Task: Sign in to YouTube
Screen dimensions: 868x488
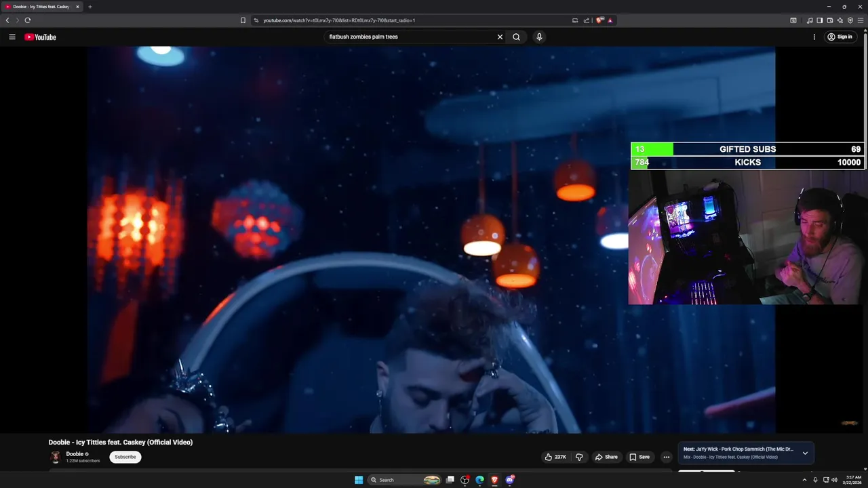Action: tap(840, 37)
